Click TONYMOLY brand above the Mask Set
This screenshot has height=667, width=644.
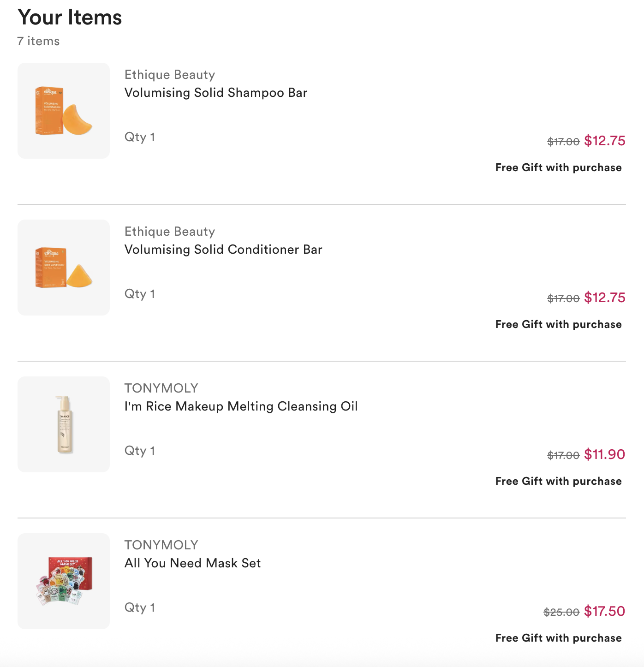click(161, 545)
